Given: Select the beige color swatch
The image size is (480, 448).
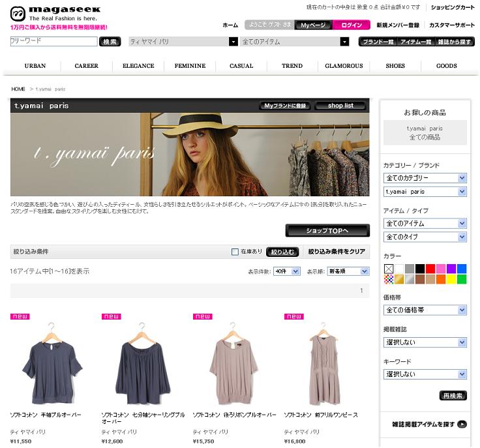Looking at the screenshot, I should tap(430, 279).
